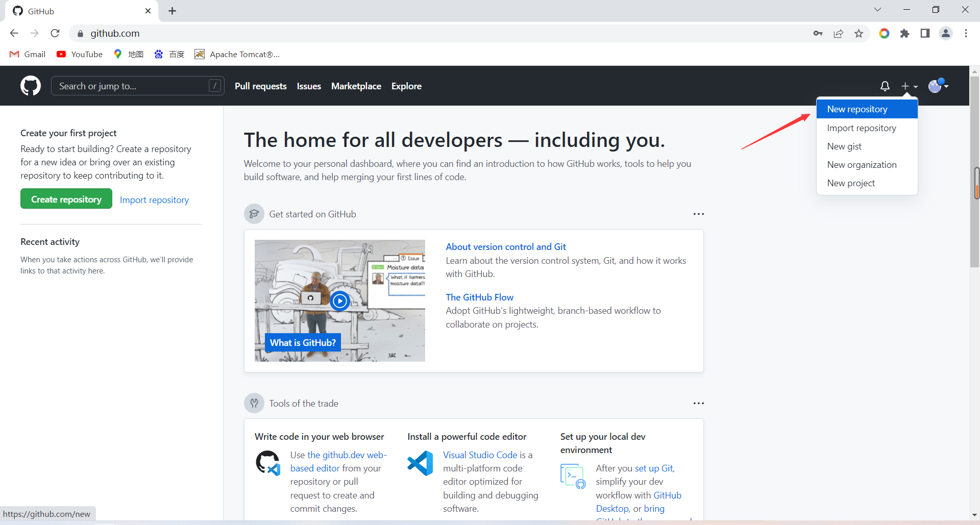
Task: Open the Apache Tomcat bookmark
Action: [237, 54]
